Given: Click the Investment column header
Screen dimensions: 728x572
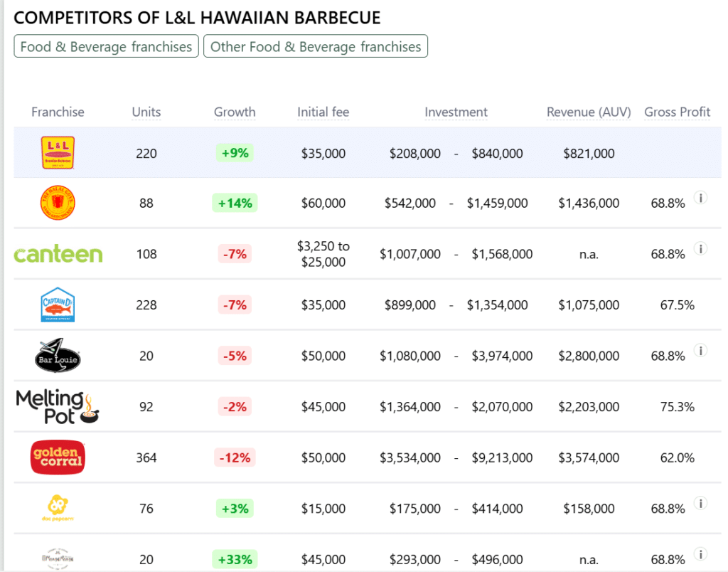Looking at the screenshot, I should pos(456,112).
